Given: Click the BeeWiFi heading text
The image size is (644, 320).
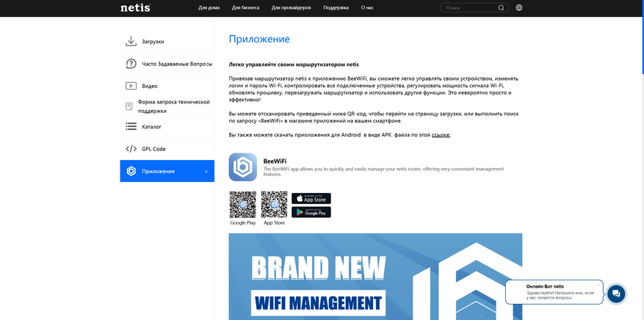Looking at the screenshot, I should coord(275,161).
